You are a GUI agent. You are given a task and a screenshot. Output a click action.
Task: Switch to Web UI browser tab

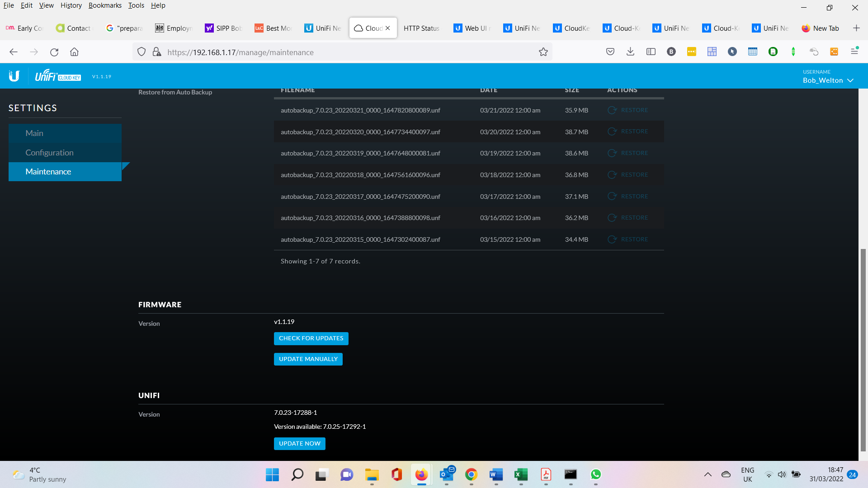click(472, 28)
